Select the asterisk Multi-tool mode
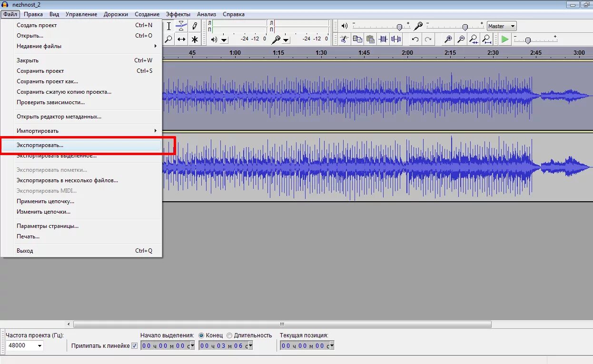Viewport: 593px width, 364px height. [x=194, y=39]
